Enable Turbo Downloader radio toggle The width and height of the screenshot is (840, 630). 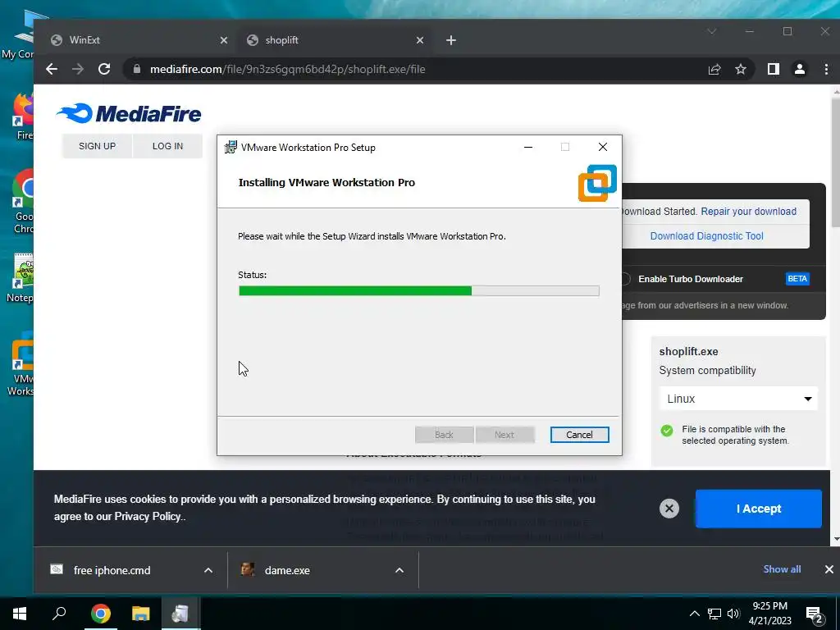click(x=625, y=279)
